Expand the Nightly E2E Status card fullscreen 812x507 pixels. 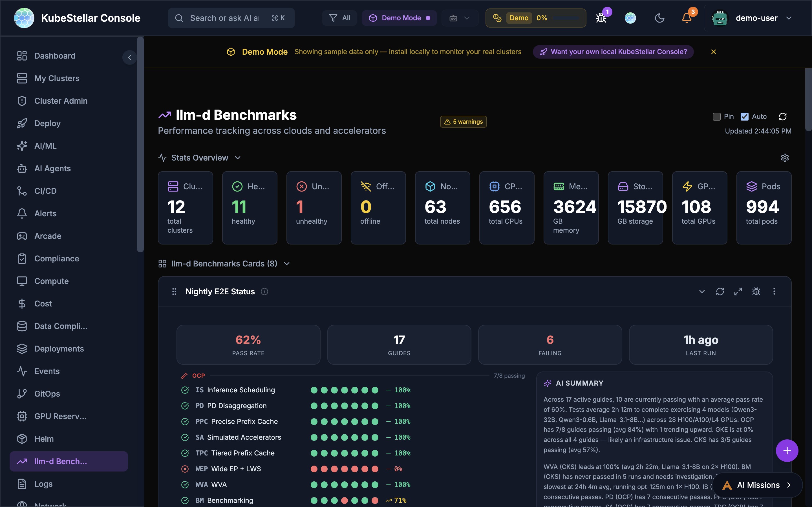click(738, 292)
